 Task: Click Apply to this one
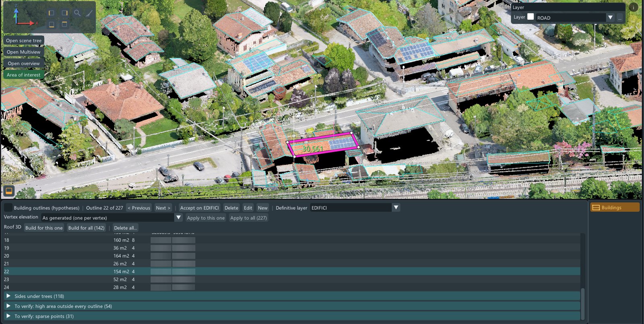click(206, 218)
